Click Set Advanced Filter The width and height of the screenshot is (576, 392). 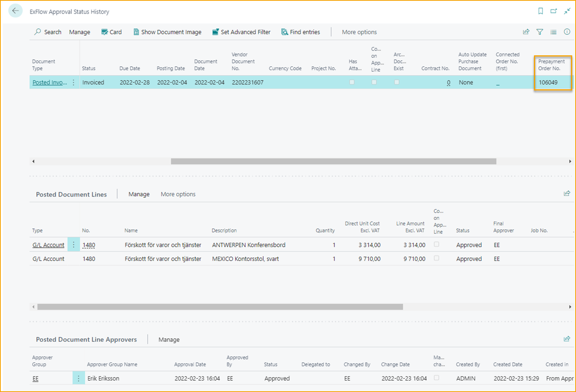[x=241, y=32]
